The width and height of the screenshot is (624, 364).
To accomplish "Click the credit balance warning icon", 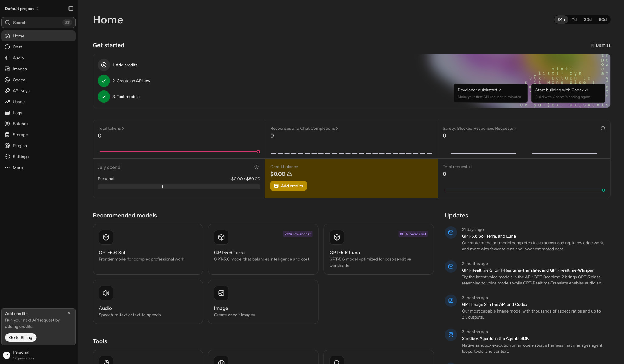I will tap(289, 174).
